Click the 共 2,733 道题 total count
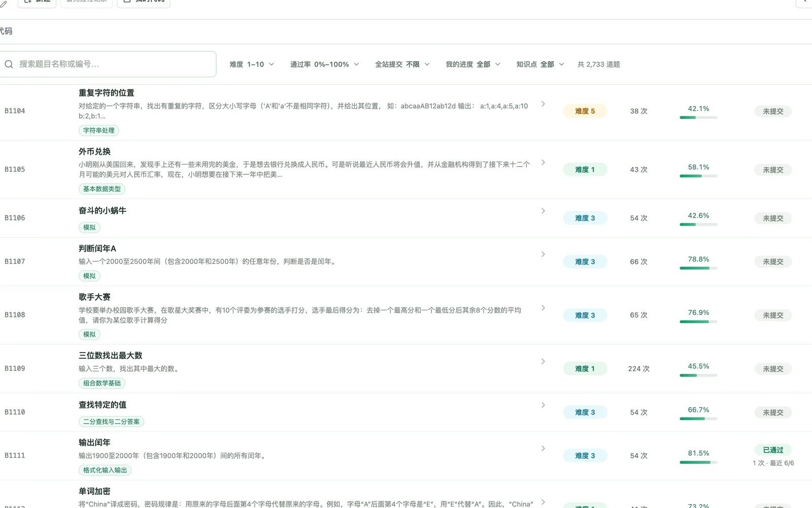 pos(599,65)
